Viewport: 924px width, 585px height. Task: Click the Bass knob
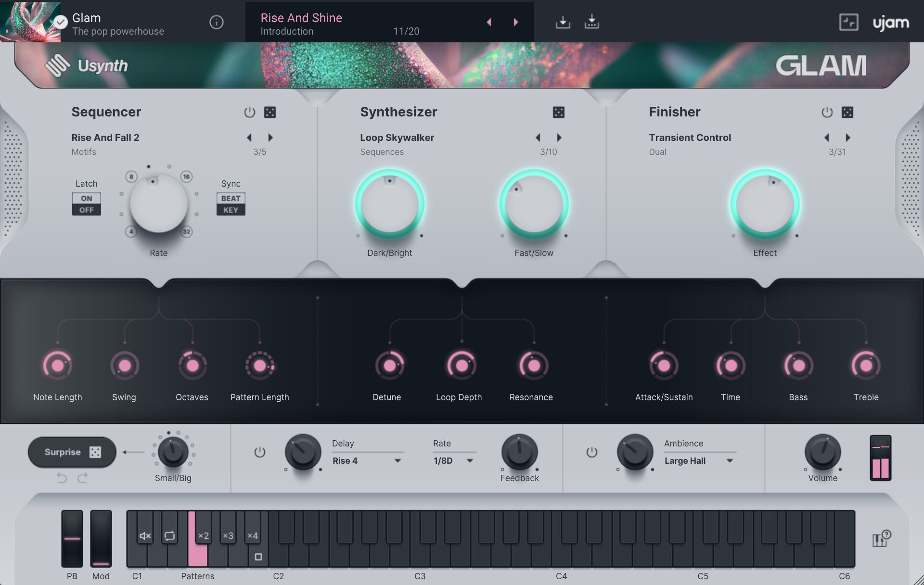click(799, 366)
